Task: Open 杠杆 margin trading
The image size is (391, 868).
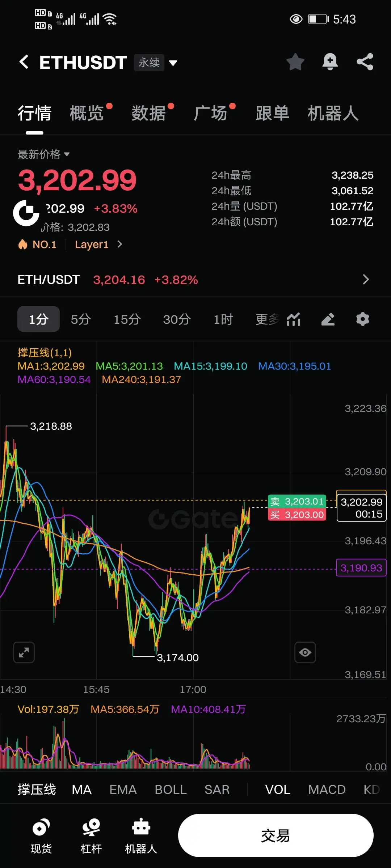Action: click(x=91, y=836)
